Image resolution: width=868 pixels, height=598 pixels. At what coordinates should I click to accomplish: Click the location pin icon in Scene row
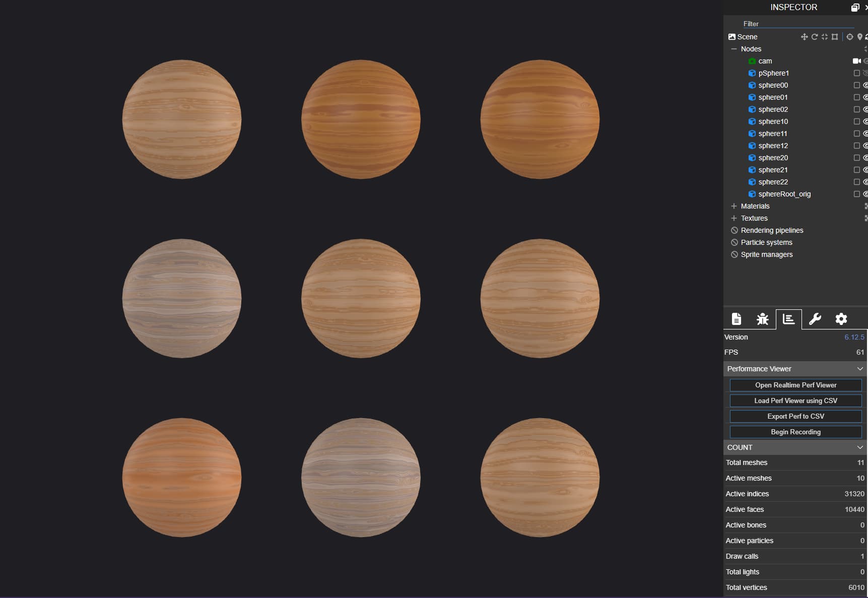[x=859, y=37]
